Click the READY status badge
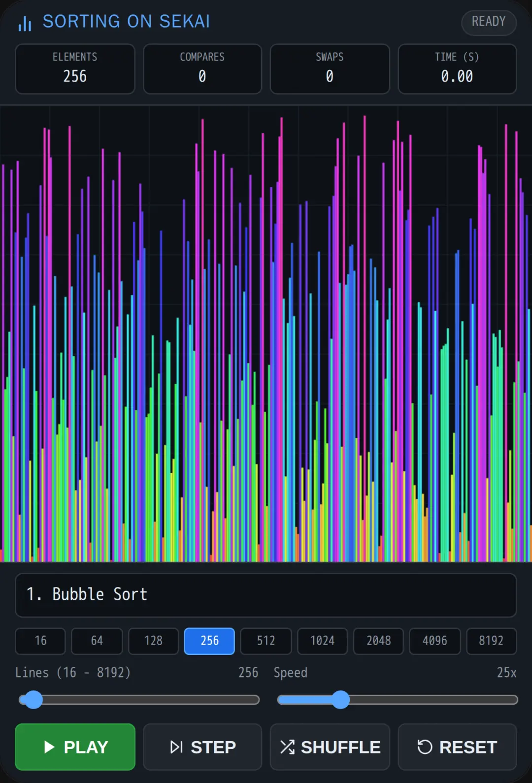The width and height of the screenshot is (532, 783). click(x=489, y=22)
